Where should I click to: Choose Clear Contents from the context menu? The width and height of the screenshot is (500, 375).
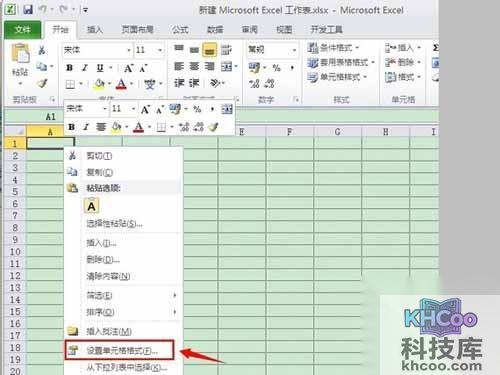(123, 276)
